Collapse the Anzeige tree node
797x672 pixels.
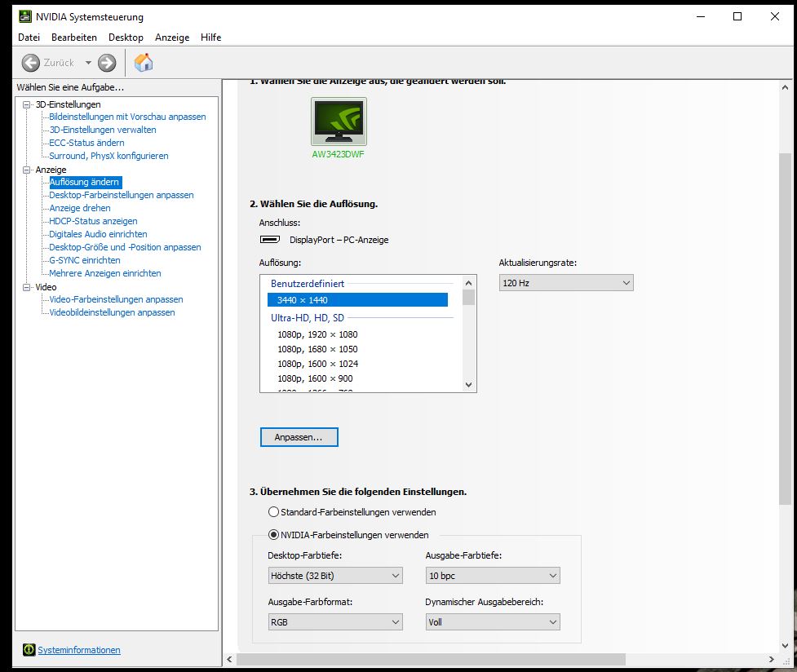(x=26, y=170)
